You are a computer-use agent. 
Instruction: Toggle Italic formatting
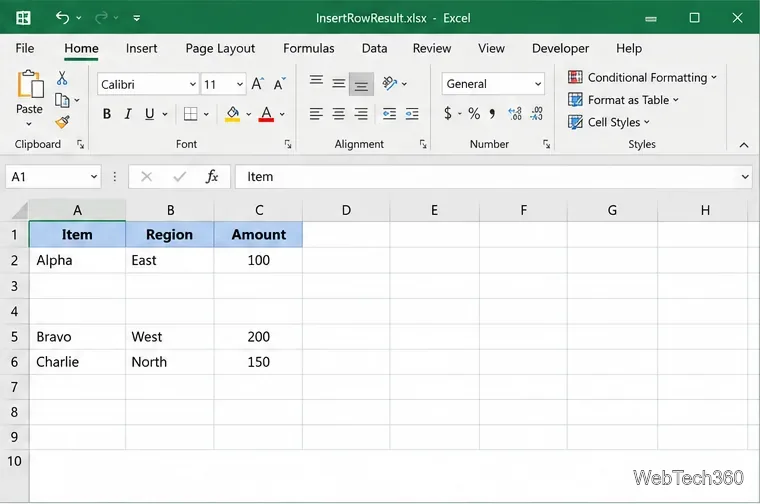click(x=128, y=114)
